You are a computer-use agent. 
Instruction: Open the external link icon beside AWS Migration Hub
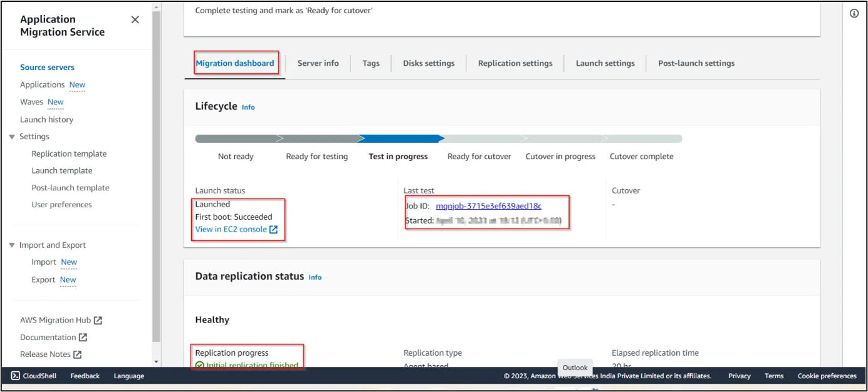[x=98, y=320]
